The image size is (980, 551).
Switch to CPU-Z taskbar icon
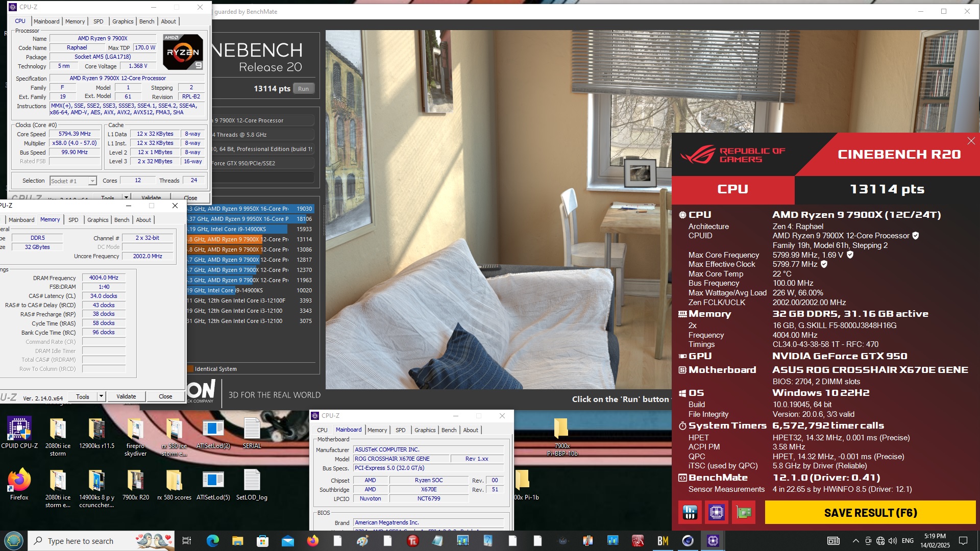tap(713, 541)
